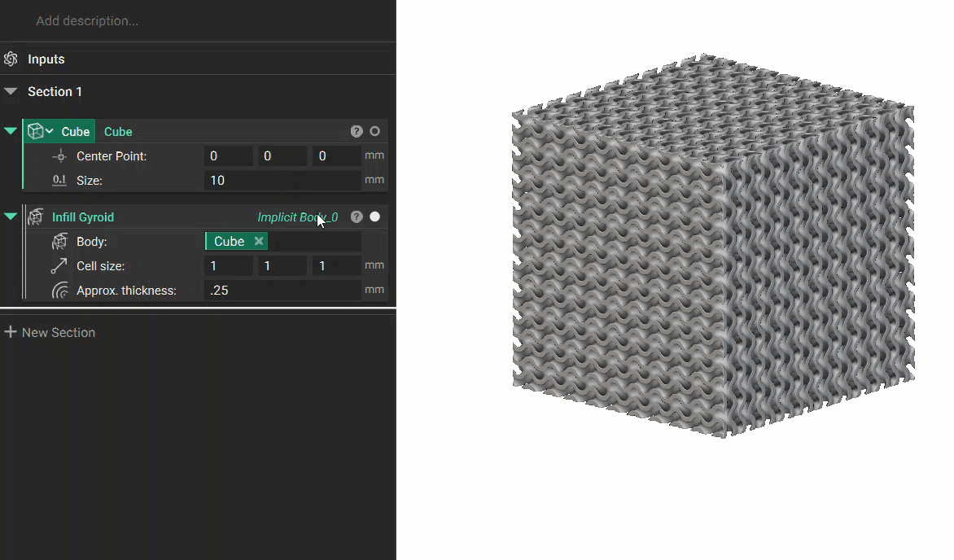Toggle visibility circle of Infill Gyroid
Image resolution: width=954 pixels, height=560 pixels.
374,217
